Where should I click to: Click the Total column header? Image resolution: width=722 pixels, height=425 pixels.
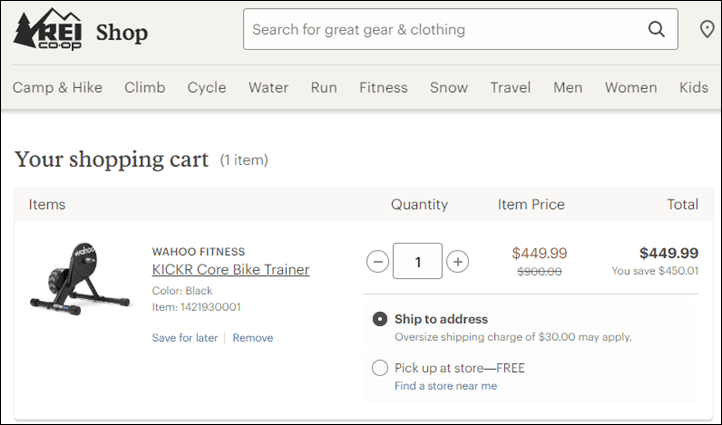(683, 204)
